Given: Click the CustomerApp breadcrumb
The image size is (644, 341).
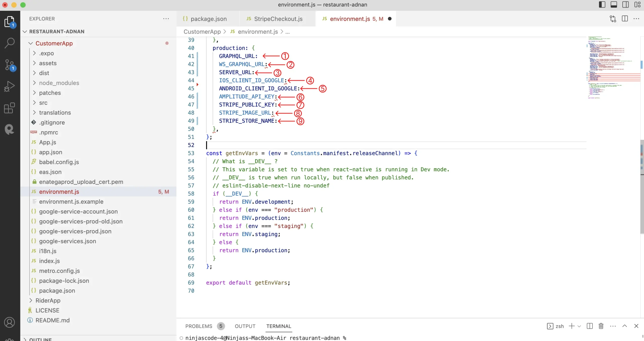Looking at the screenshot, I should coord(202,32).
